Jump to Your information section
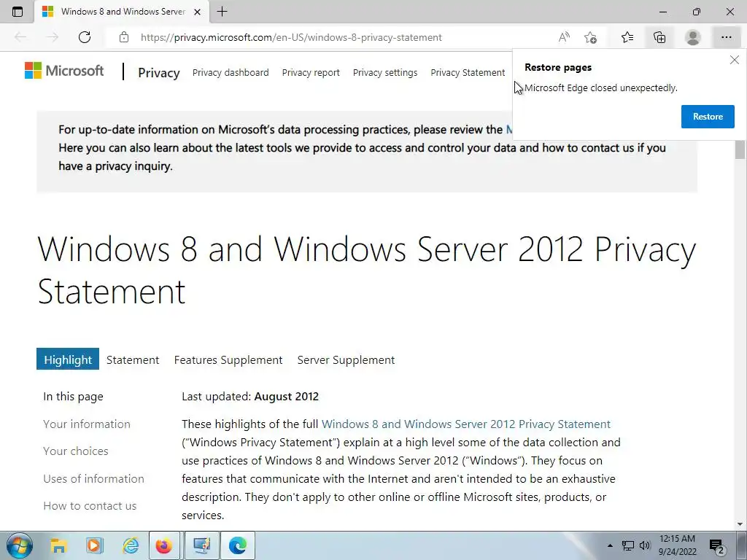The height and width of the screenshot is (560, 747). point(87,424)
